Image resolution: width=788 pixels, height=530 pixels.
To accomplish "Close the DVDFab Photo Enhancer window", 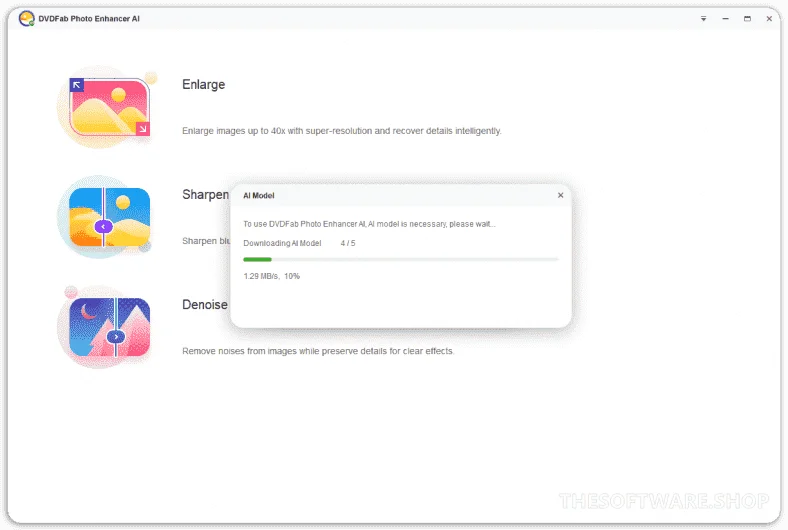I will point(769,19).
